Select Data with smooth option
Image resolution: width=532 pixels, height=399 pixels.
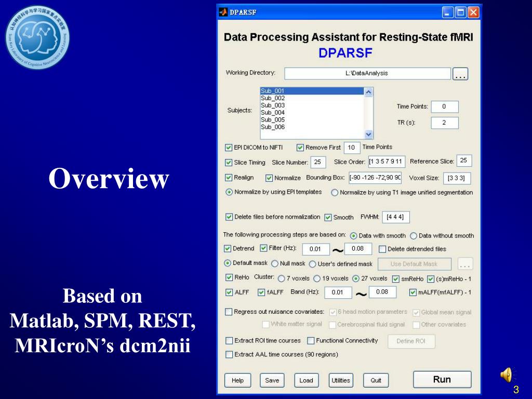click(353, 236)
